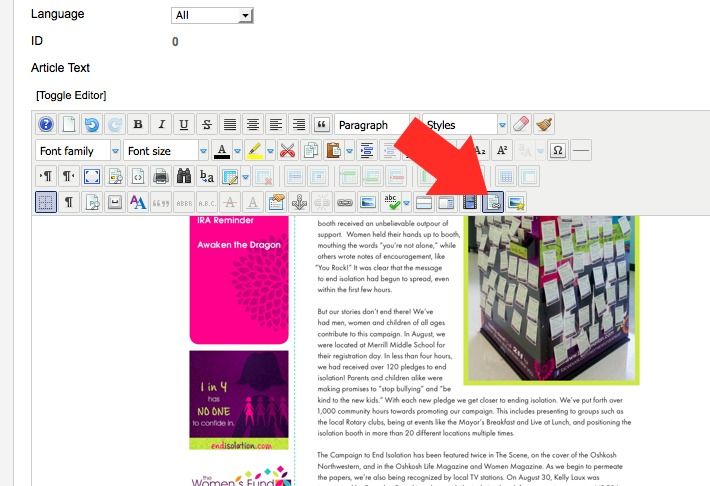Image resolution: width=710 pixels, height=486 pixels.
Task: Expand the text color picker arrow
Action: pos(237,151)
